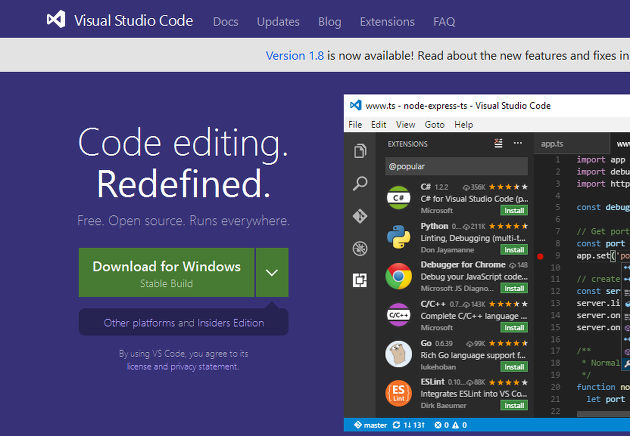
Task: Click the VS Code icon in window title bar
Action: [x=356, y=105]
